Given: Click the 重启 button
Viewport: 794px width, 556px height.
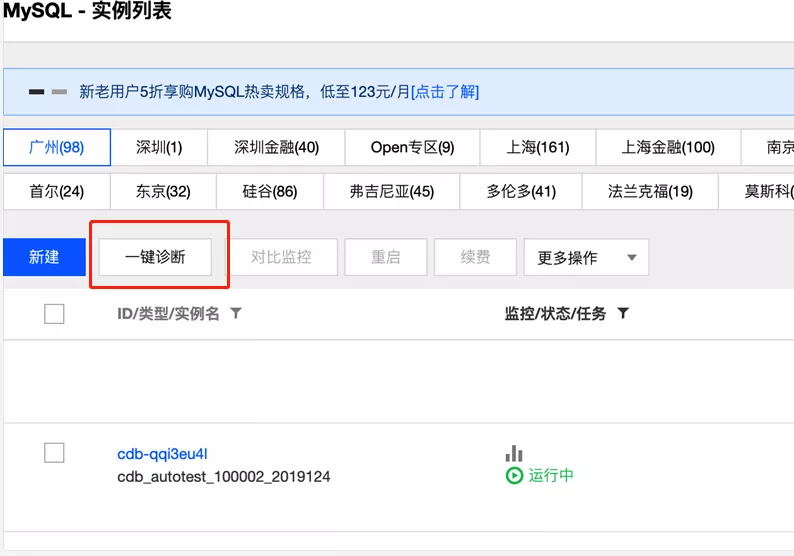Looking at the screenshot, I should pyautogui.click(x=386, y=257).
